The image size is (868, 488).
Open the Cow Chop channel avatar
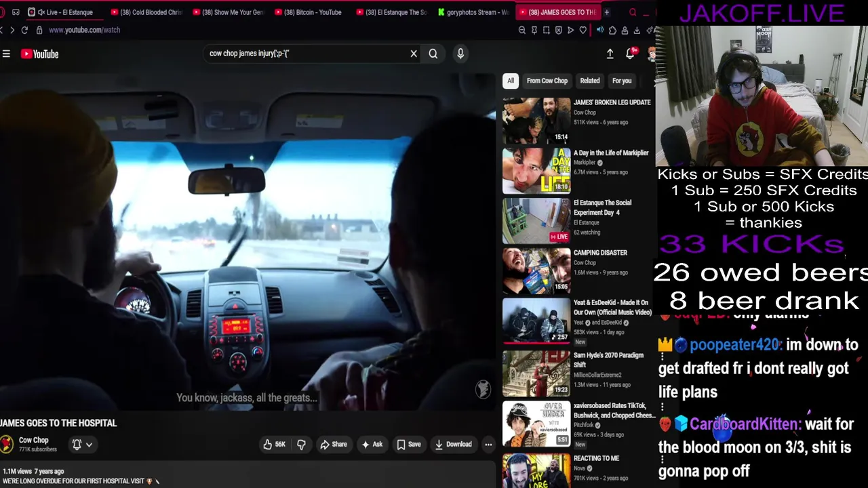click(6, 445)
